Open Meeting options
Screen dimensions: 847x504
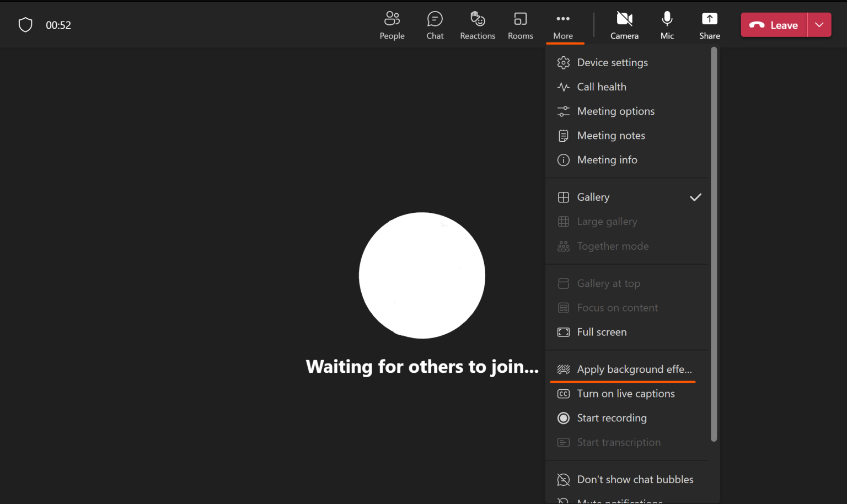click(x=615, y=111)
